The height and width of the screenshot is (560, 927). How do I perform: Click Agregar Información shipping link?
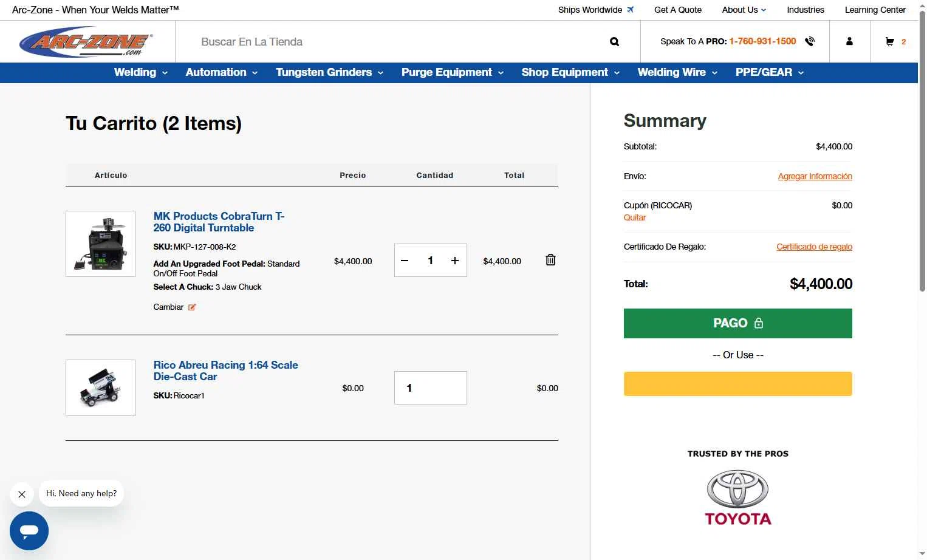coord(815,176)
